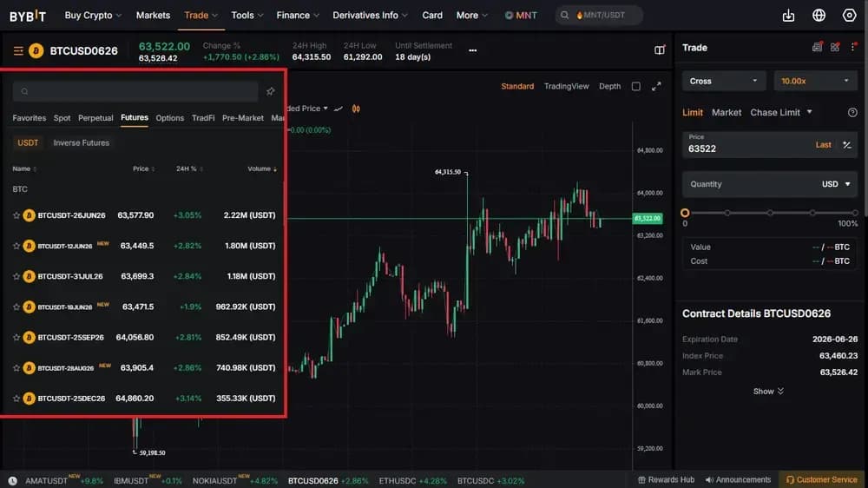Click the candlestick chart type icon
This screenshot has height=488, width=868.
pos(356,109)
